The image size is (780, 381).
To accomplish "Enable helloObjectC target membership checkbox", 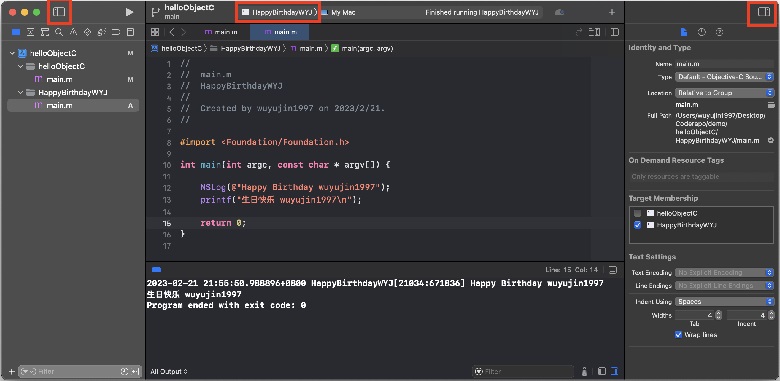I will (637, 213).
